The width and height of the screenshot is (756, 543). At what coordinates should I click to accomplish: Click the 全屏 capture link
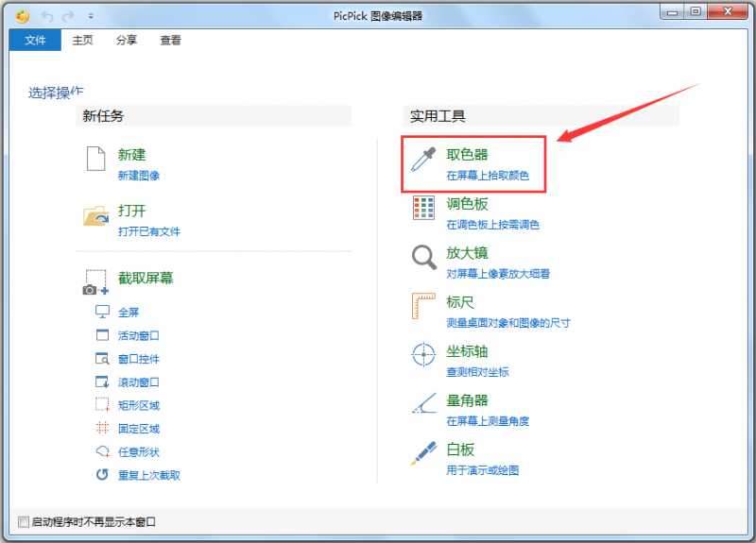pos(129,313)
